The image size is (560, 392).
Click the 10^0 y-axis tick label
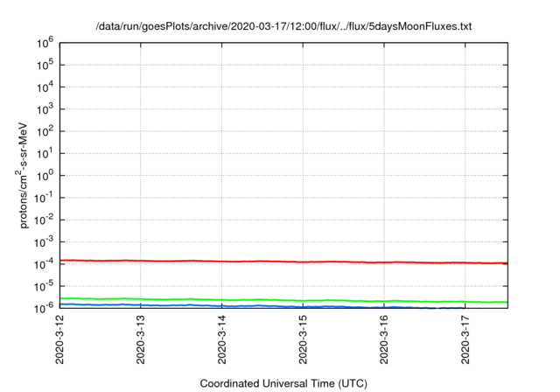(x=45, y=176)
